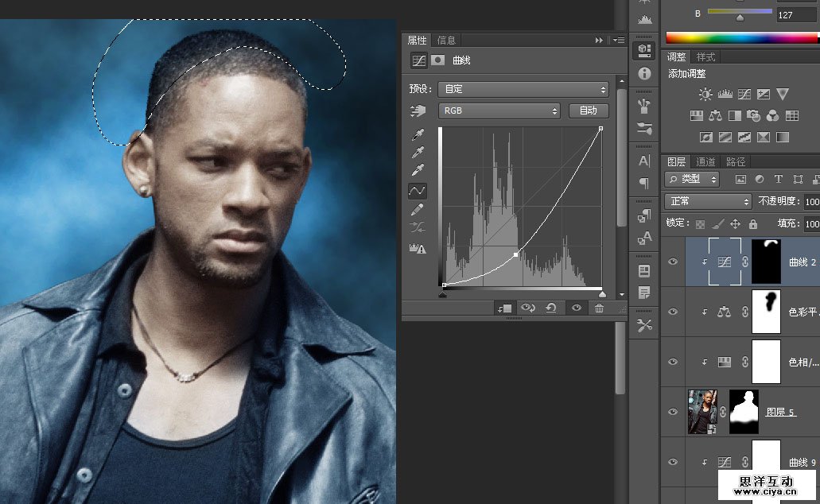Screen dimensions: 820x504
Task: Hide the 曲线 2 layer
Action: click(674, 261)
